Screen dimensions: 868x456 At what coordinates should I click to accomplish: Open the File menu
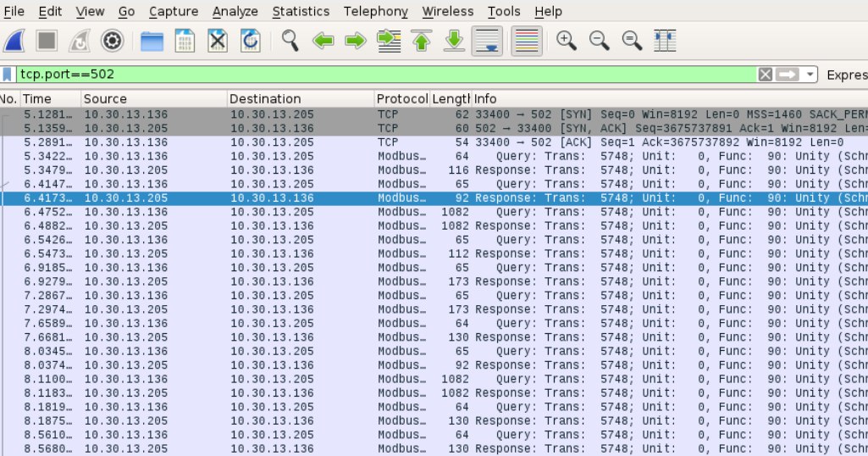14,11
